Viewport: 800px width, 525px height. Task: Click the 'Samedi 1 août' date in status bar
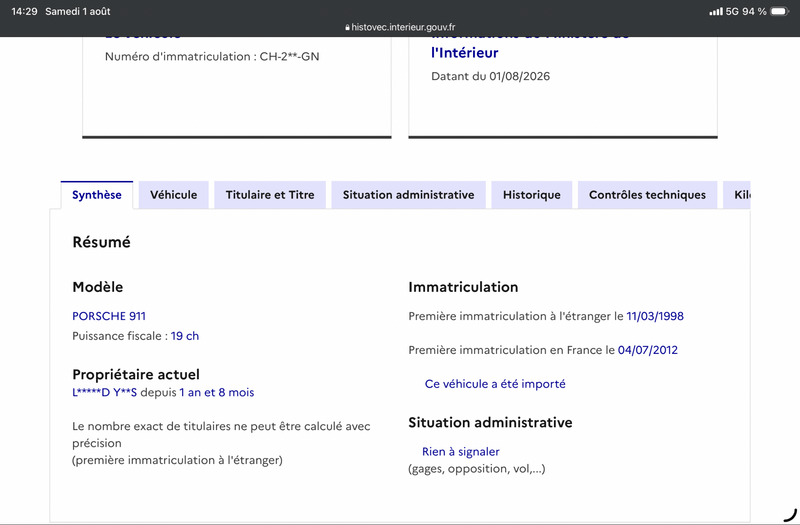click(x=78, y=11)
